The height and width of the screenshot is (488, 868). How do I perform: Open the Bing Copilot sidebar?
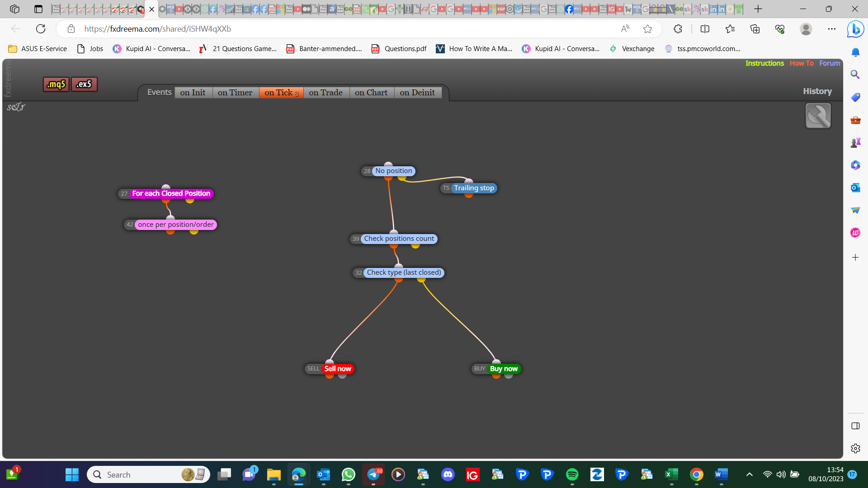click(855, 29)
